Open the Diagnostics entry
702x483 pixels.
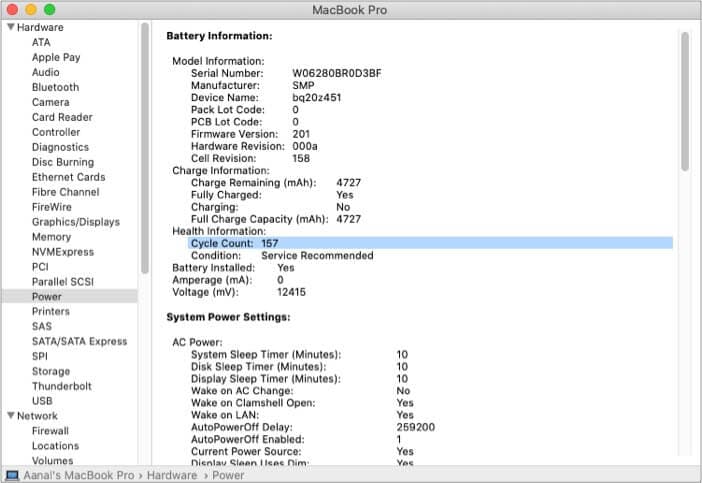60,147
